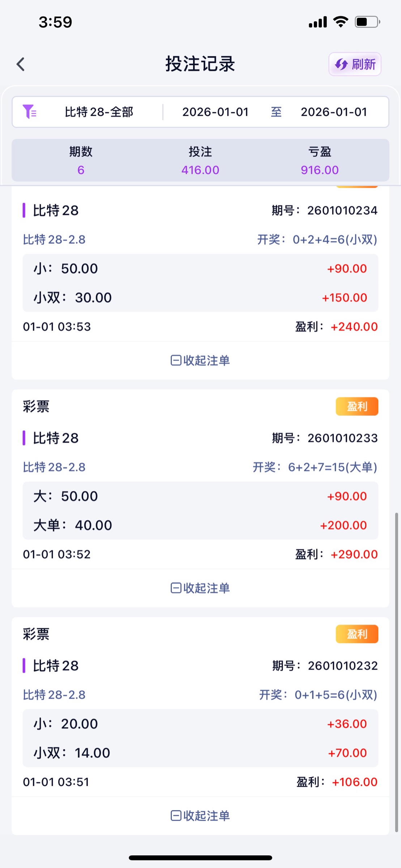Tap the Wi-Fi status icon
The height and width of the screenshot is (868, 401).
340,22
